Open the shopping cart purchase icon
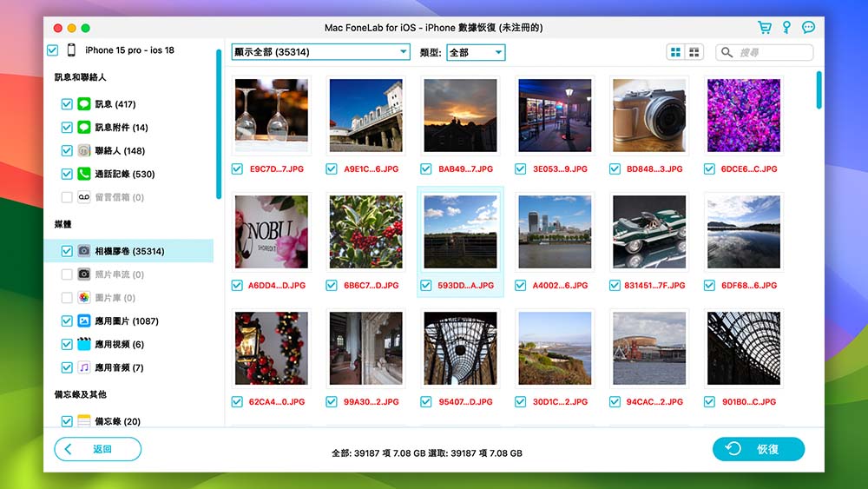The height and width of the screenshot is (489, 868). [765, 28]
